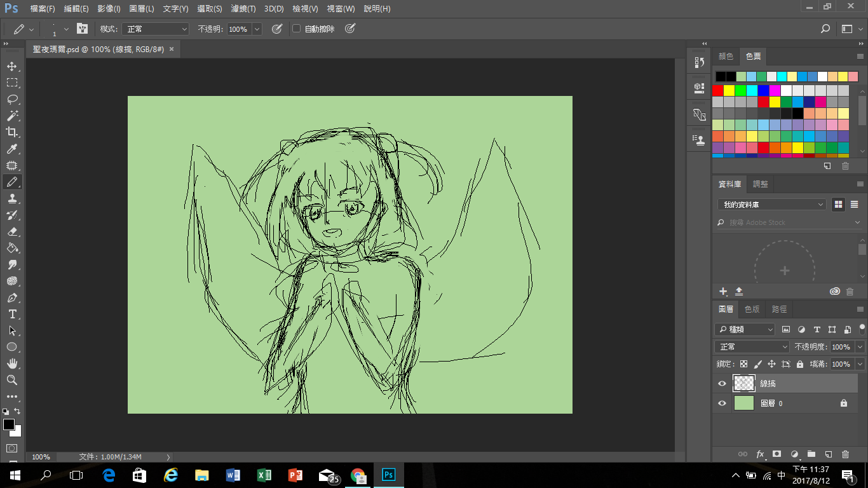Image resolution: width=868 pixels, height=488 pixels.
Task: Expand the 我的資料庫 library dropdown
Action: (x=771, y=205)
